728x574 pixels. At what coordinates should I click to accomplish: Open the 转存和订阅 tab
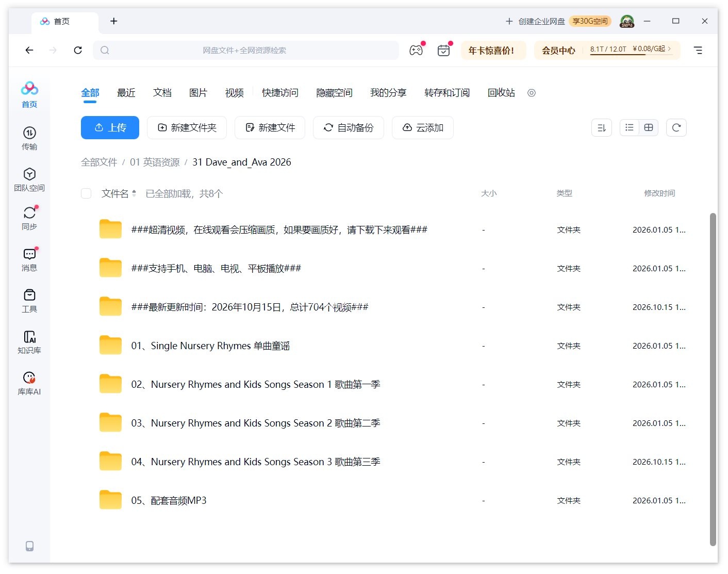447,93
